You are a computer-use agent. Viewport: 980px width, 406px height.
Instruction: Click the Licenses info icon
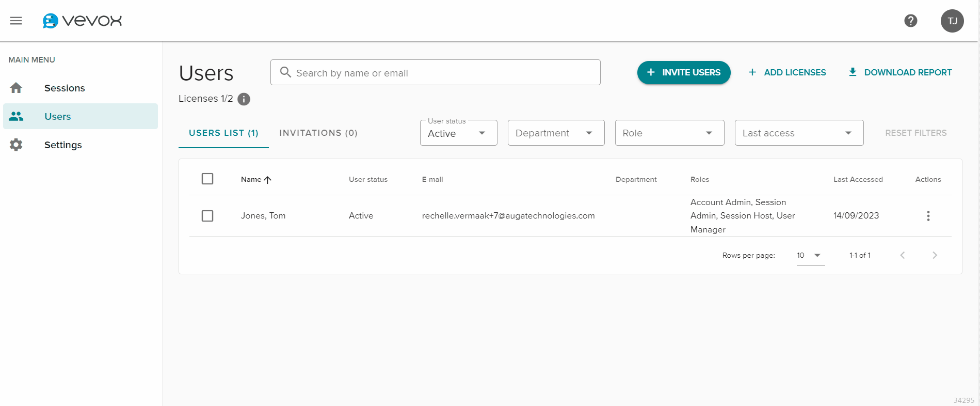pos(244,99)
